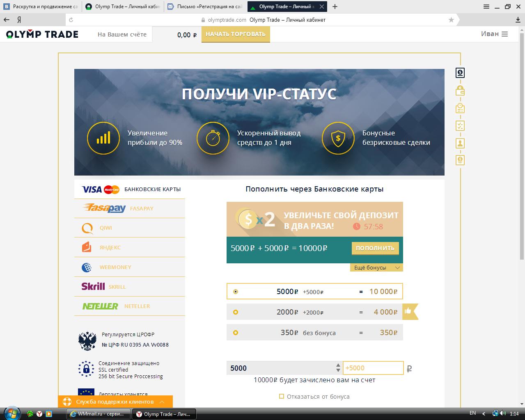The width and height of the screenshot is (525, 420).
Task: Expand the support chat 'Служба поддержки клиентов'
Action: 115,402
